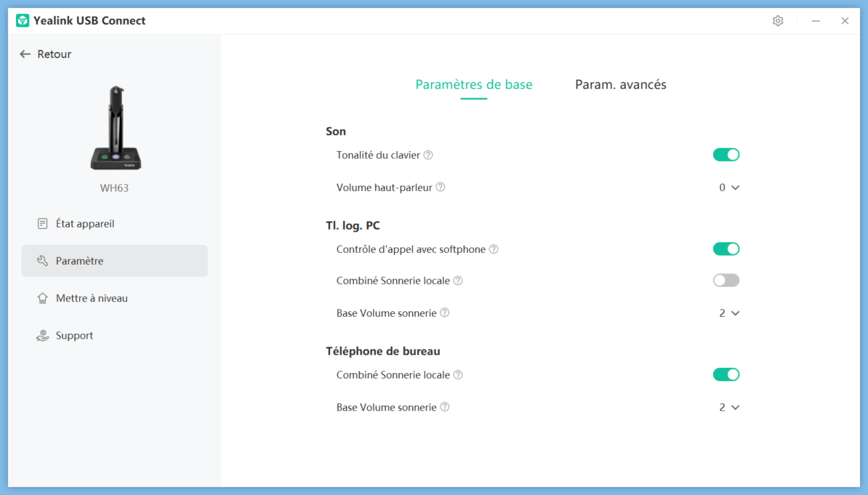Click the Mettre à niveau upgrade icon

pyautogui.click(x=43, y=298)
